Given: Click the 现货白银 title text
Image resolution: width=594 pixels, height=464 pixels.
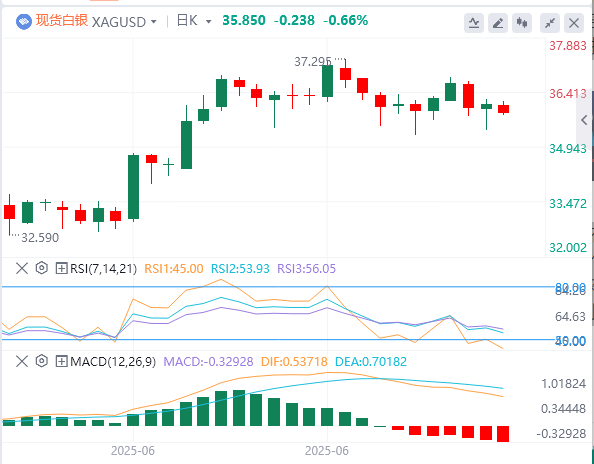Looking at the screenshot, I should [62, 20].
